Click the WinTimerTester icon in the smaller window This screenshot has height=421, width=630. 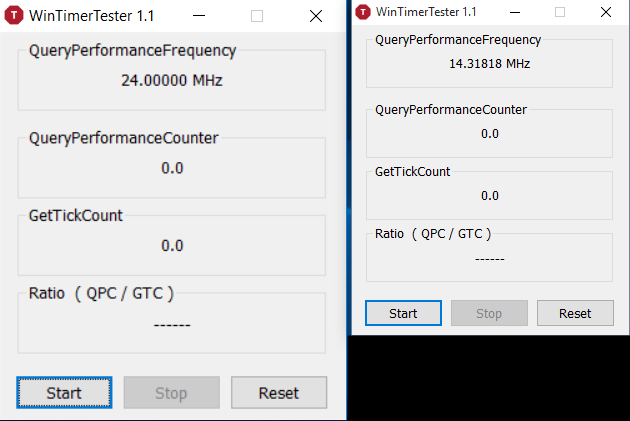coord(363,10)
